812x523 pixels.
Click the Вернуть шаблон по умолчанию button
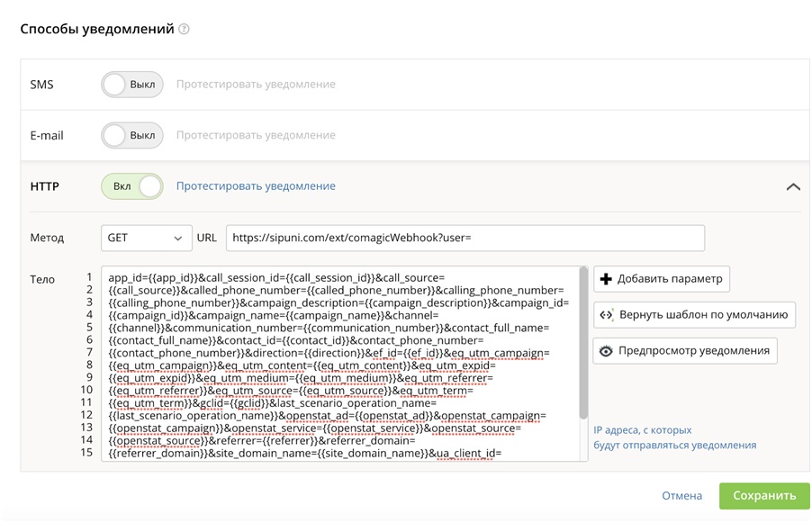click(694, 315)
